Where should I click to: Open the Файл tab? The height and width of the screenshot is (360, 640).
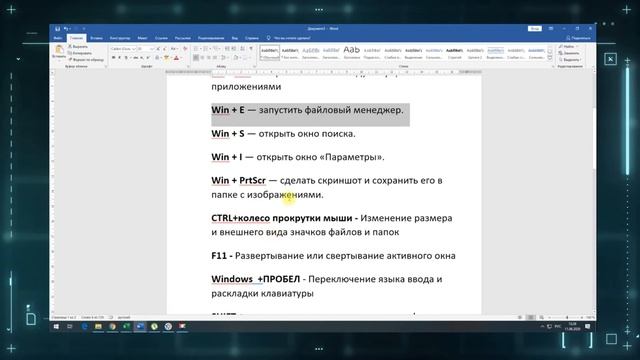tap(57, 38)
